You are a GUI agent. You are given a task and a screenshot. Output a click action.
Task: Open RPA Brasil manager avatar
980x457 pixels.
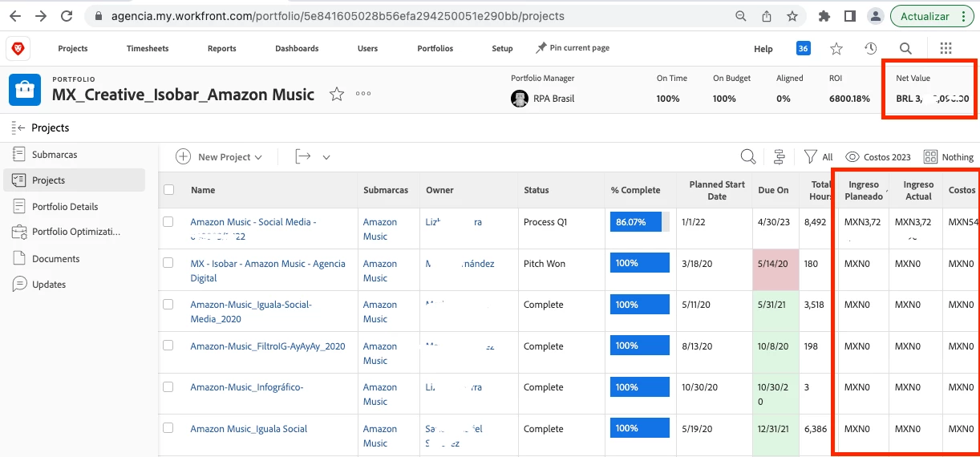519,99
